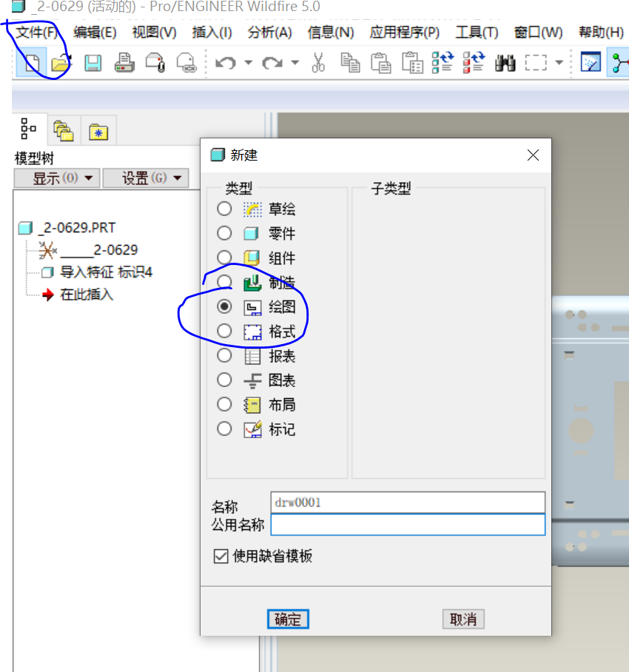The image size is (629, 672).
Task: Click the Paste Special icon
Action: coord(412,63)
